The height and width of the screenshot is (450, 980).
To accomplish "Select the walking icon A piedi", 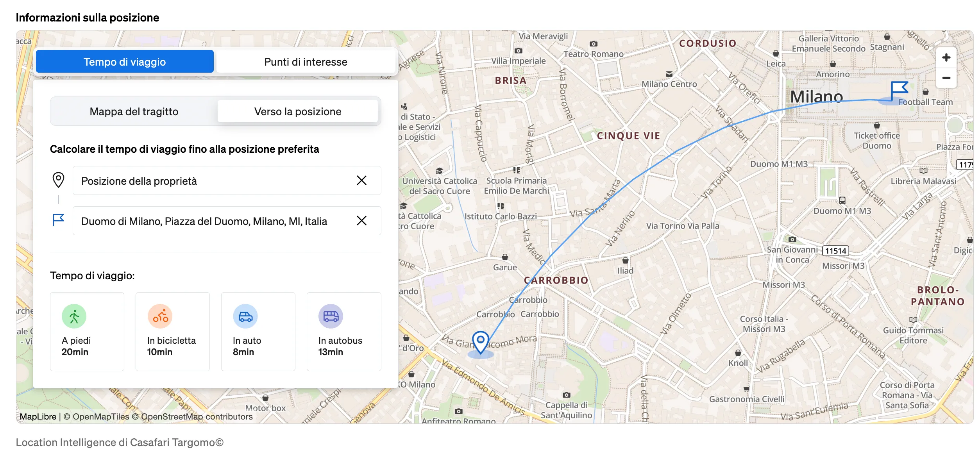I will pyautogui.click(x=74, y=316).
